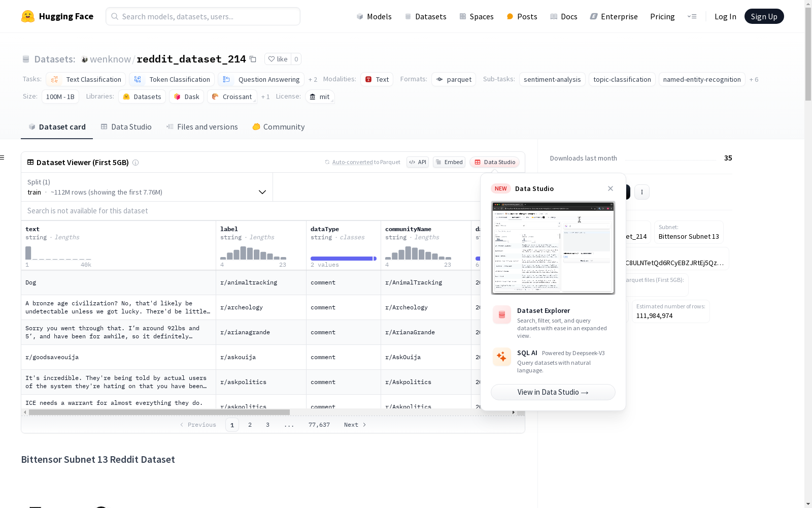Open Docs in the top navigation
Image resolution: width=812 pixels, height=508 pixels.
(x=564, y=16)
